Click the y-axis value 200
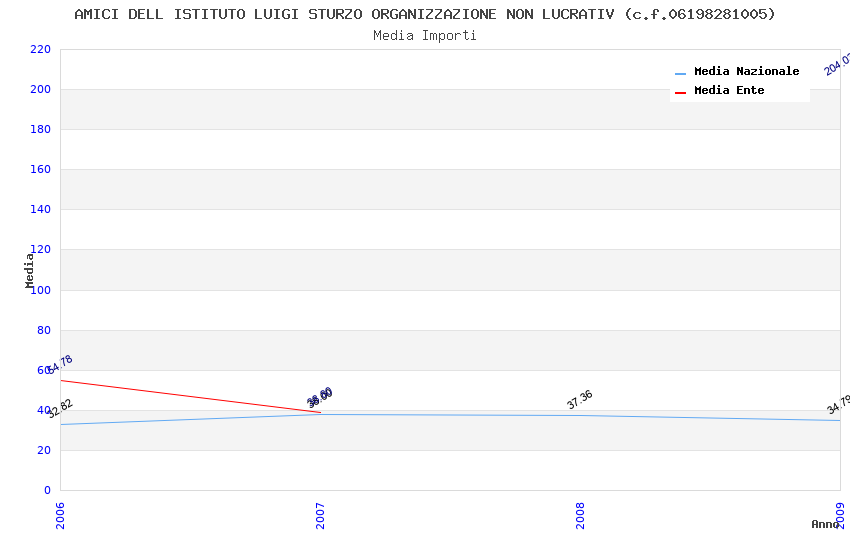850x550 pixels. 40,89
